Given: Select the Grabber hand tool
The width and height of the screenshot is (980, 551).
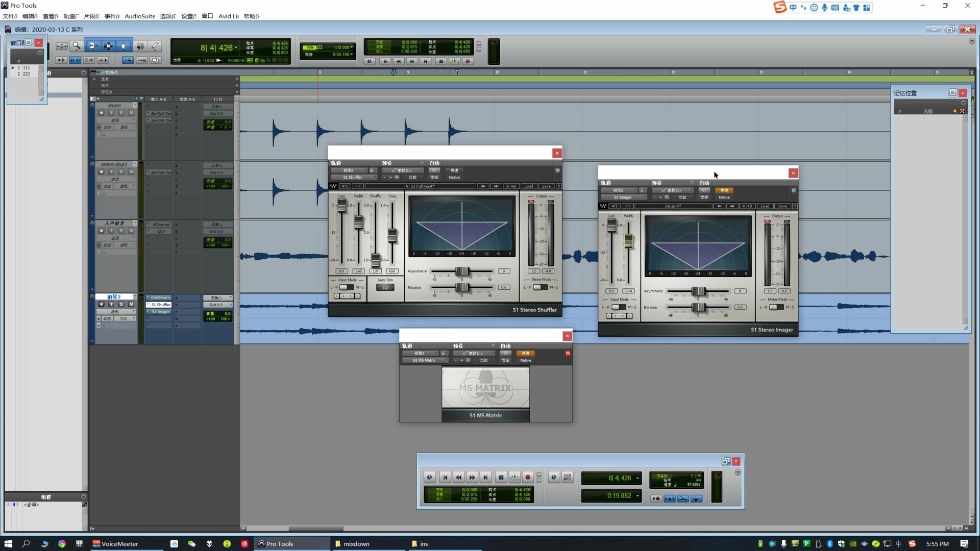Looking at the screenshot, I should click(124, 46).
